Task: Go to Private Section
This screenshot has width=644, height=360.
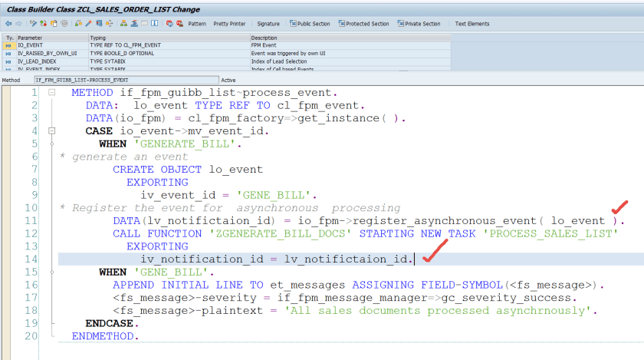Action: click(419, 24)
